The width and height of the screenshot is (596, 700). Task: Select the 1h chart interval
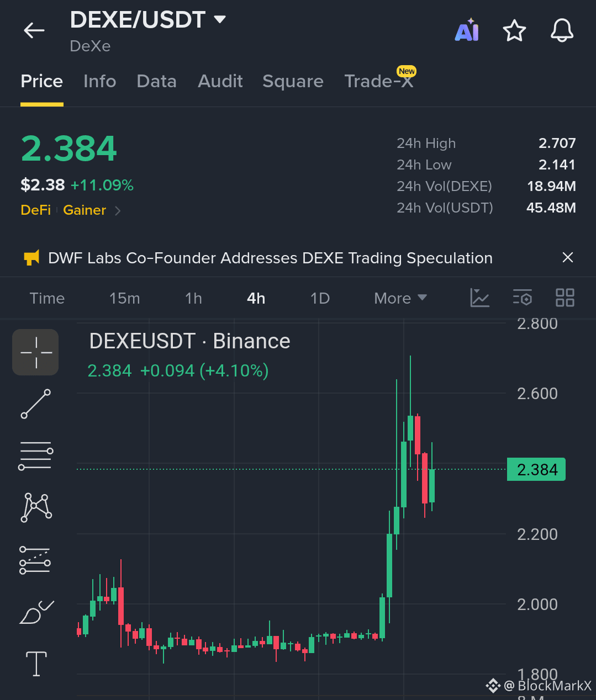tap(193, 299)
